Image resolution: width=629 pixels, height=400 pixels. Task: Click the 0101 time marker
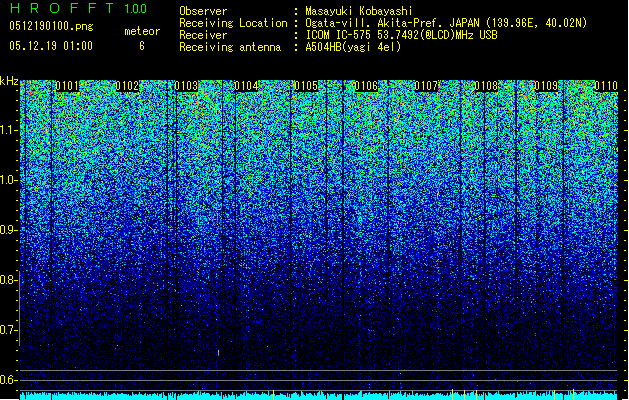67,86
